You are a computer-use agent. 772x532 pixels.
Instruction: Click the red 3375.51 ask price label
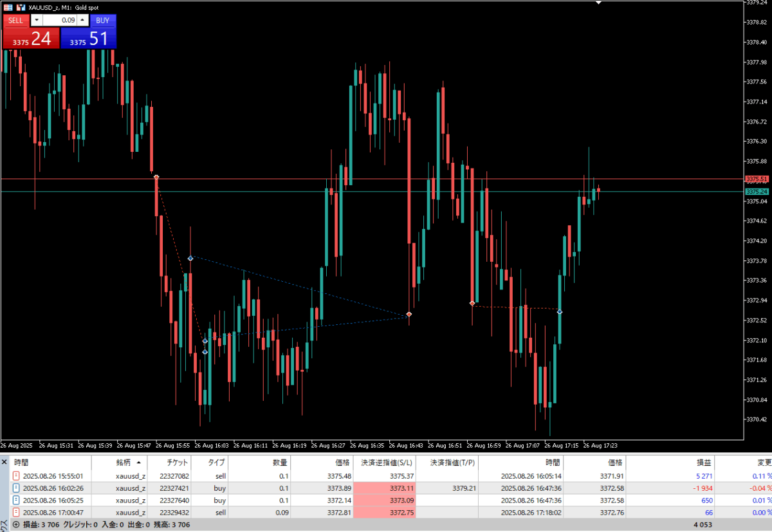[x=757, y=179]
